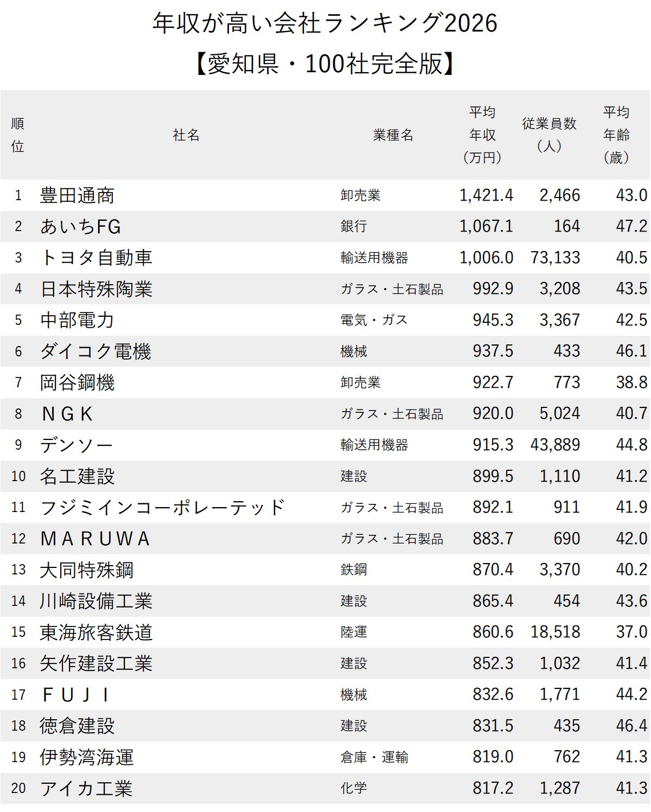Image resolution: width=651 pixels, height=812 pixels.
Task: Click industry 輸送用機器 in デンソー row
Action: 374,445
